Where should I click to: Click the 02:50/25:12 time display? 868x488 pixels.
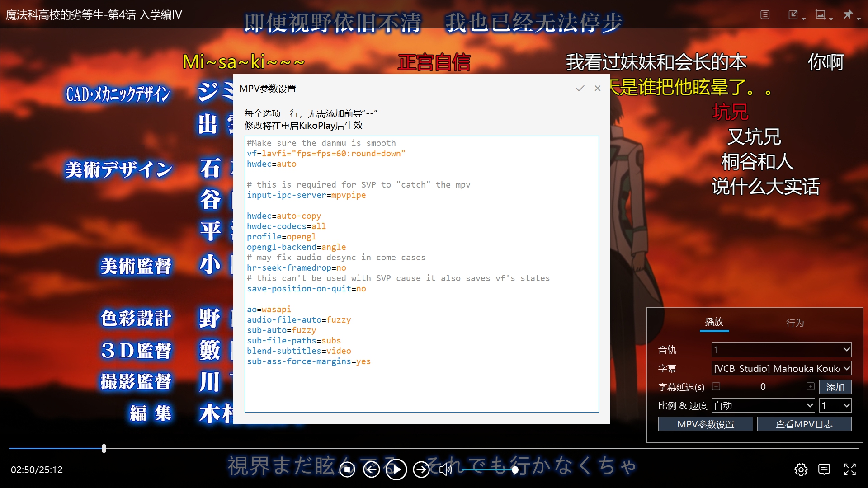tap(37, 470)
